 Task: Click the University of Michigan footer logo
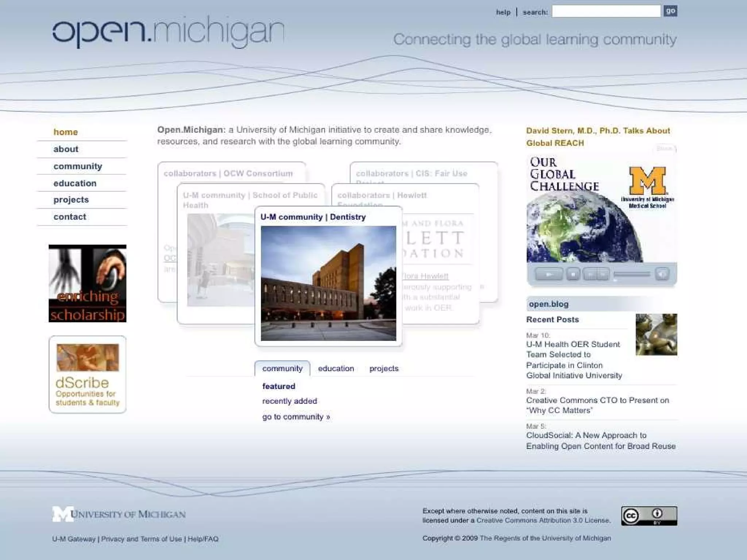tap(119, 514)
